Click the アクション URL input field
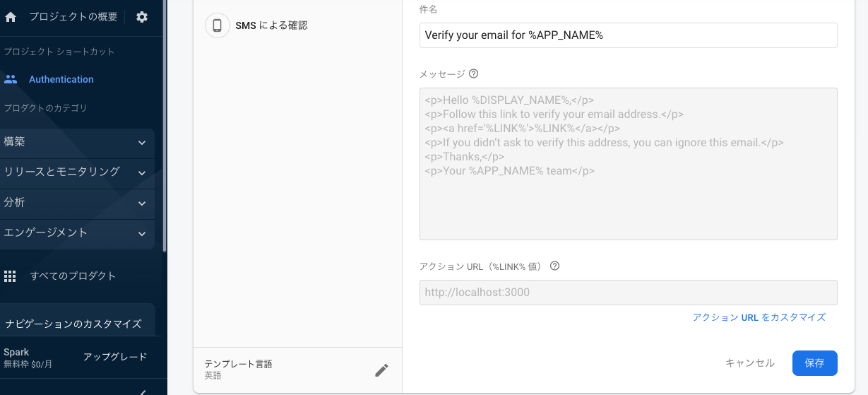Screen dimensions: 868x395 [628, 293]
